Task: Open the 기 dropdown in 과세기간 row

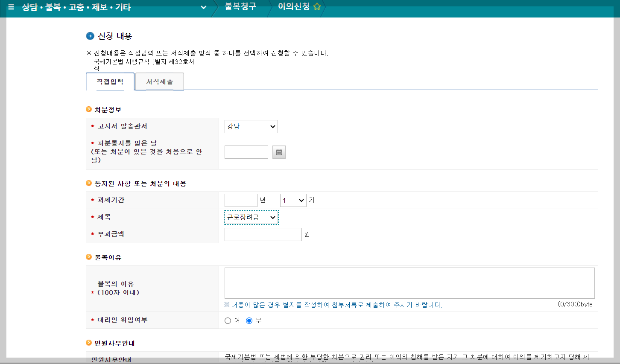Action: tap(293, 200)
